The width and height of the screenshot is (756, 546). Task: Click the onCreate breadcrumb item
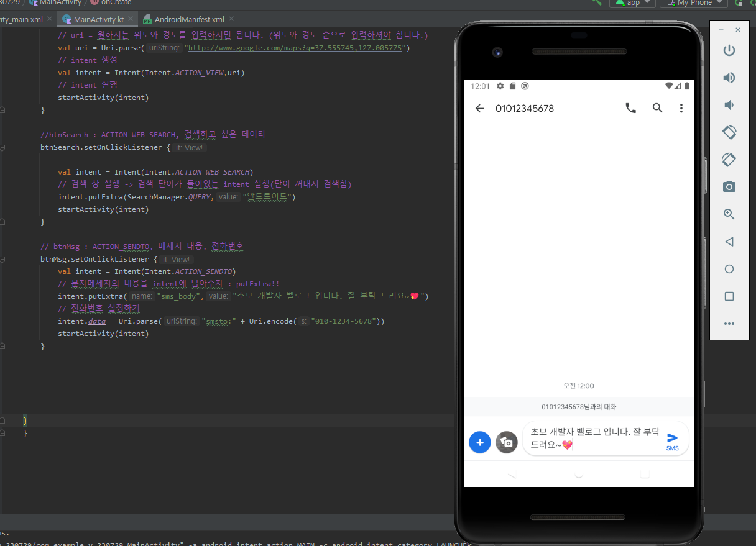pyautogui.click(x=116, y=2)
